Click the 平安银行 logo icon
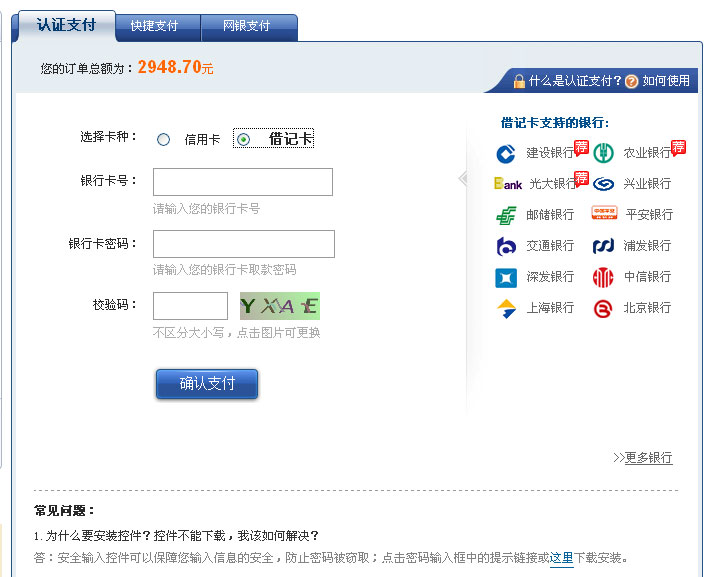712x577 pixels. [x=604, y=212]
